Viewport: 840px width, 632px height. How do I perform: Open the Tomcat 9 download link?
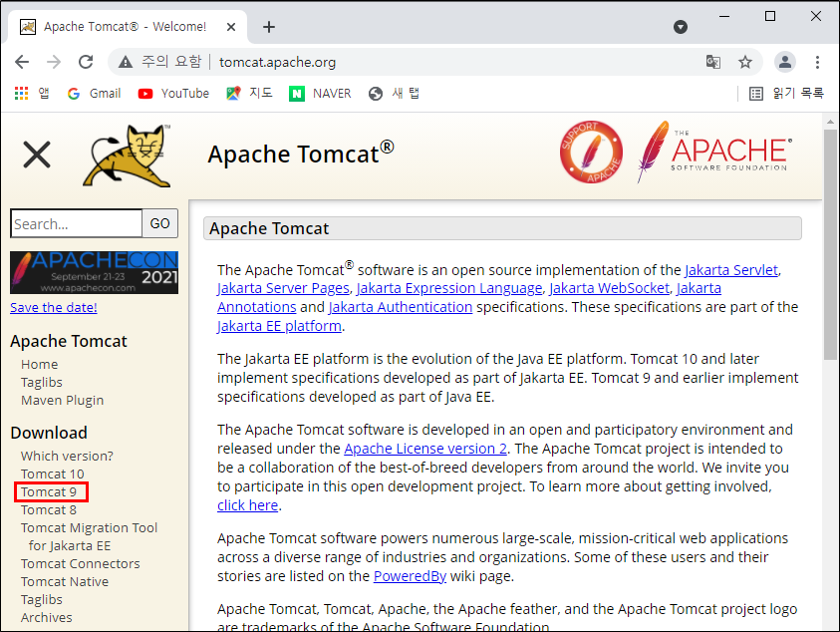(49, 492)
